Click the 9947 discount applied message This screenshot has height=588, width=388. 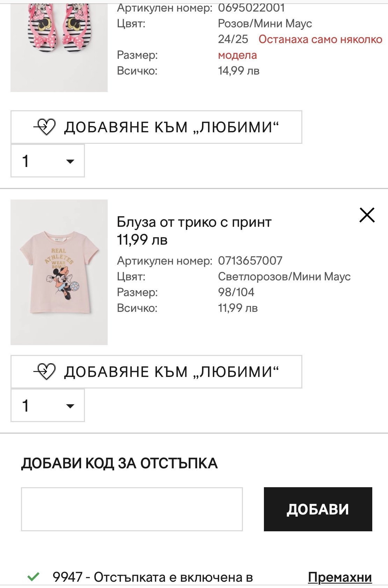click(x=152, y=577)
